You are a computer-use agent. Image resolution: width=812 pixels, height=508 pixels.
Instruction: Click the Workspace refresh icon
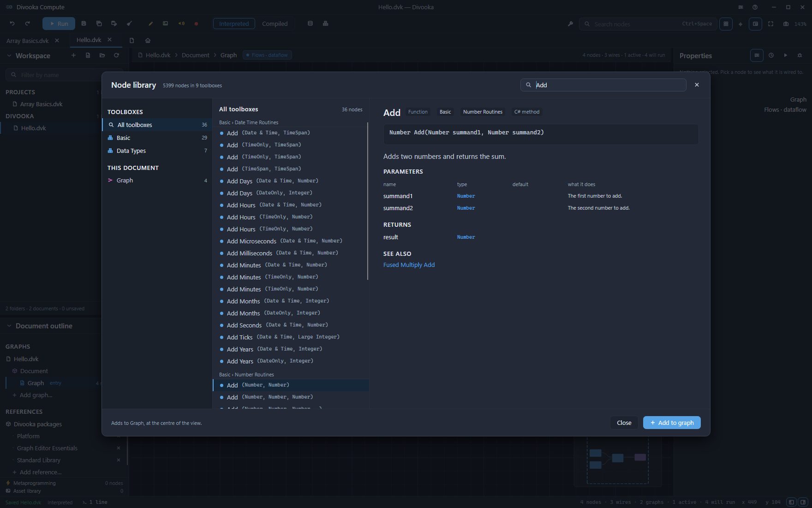[116, 55]
